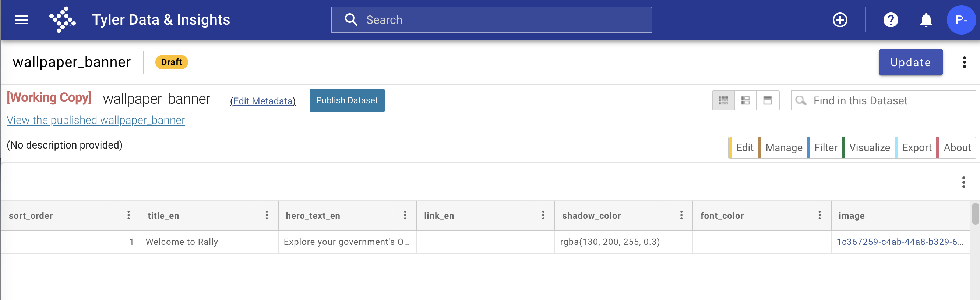Click the link_en column header label
Screen dimensions: 980x300
pos(438,216)
